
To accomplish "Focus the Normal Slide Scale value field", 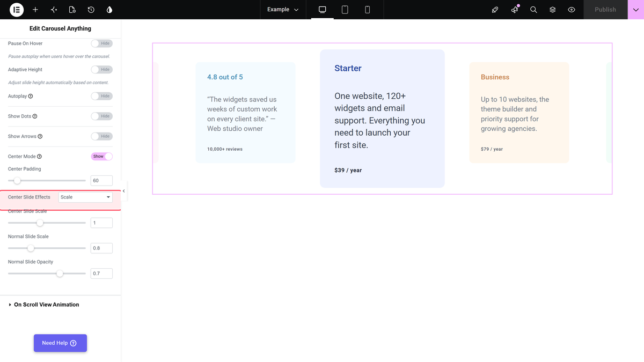I will (x=101, y=248).
